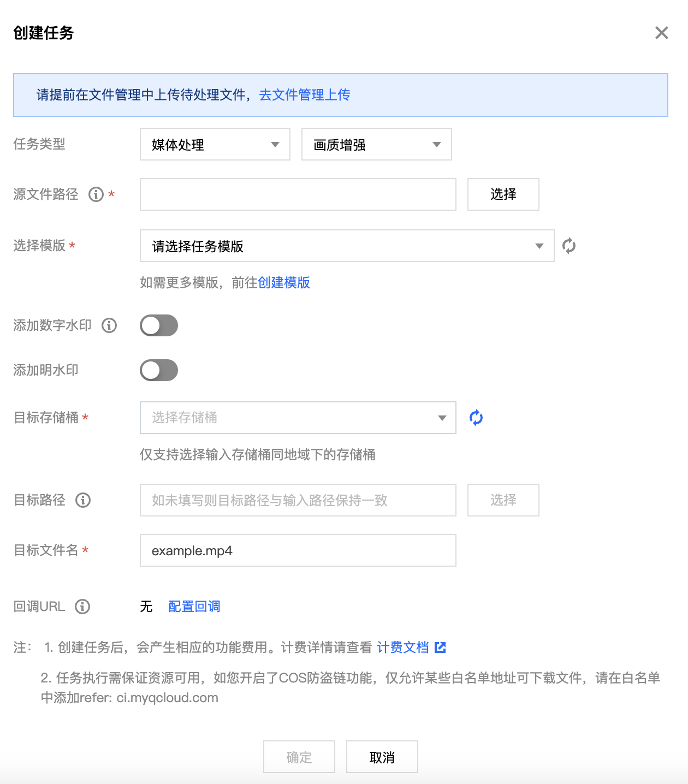Click the info icon next to 目标路径
The height and width of the screenshot is (784, 688).
coord(83,500)
